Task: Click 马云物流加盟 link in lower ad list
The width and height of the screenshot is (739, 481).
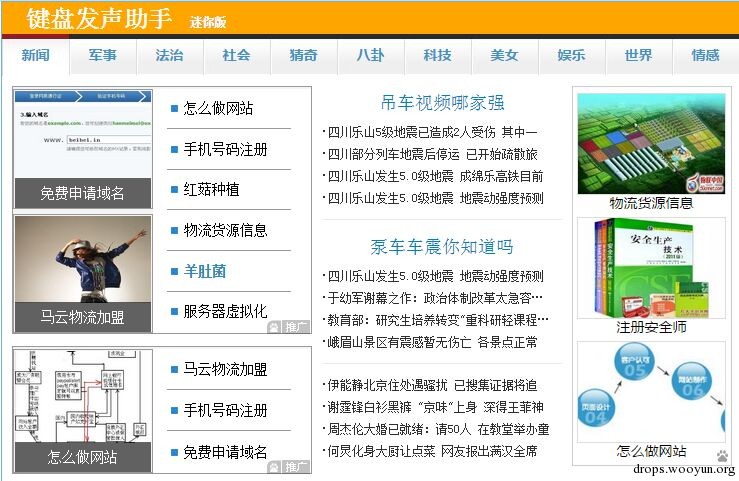Action: point(225,369)
